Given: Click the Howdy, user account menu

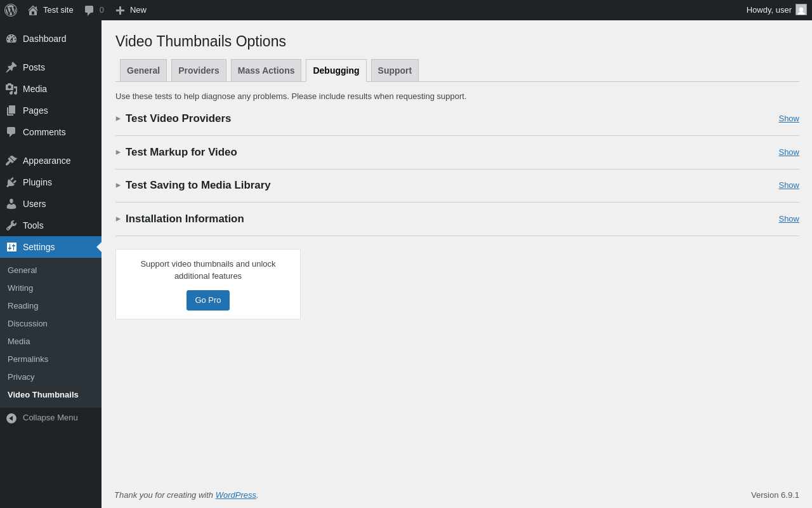Looking at the screenshot, I should pos(776,10).
